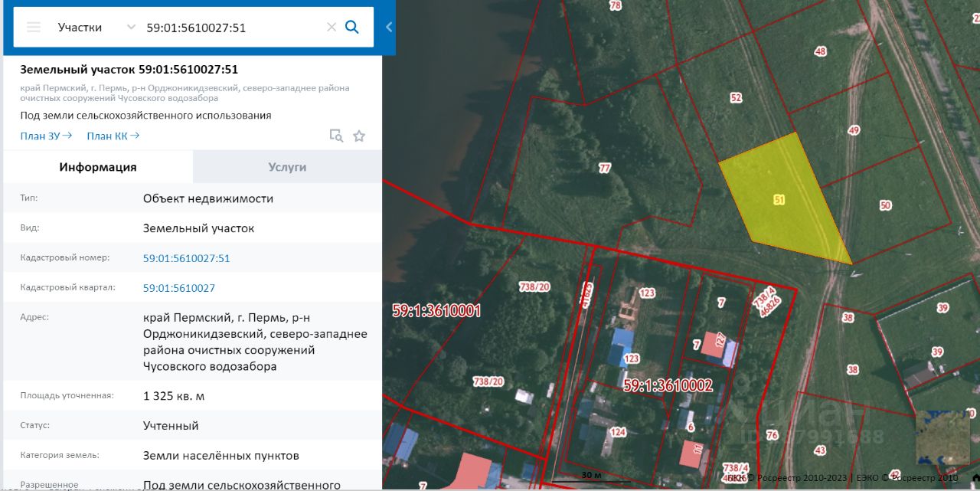Click quarter label 59:1:3610002 on the map
980x491 pixels.
pyautogui.click(x=668, y=385)
